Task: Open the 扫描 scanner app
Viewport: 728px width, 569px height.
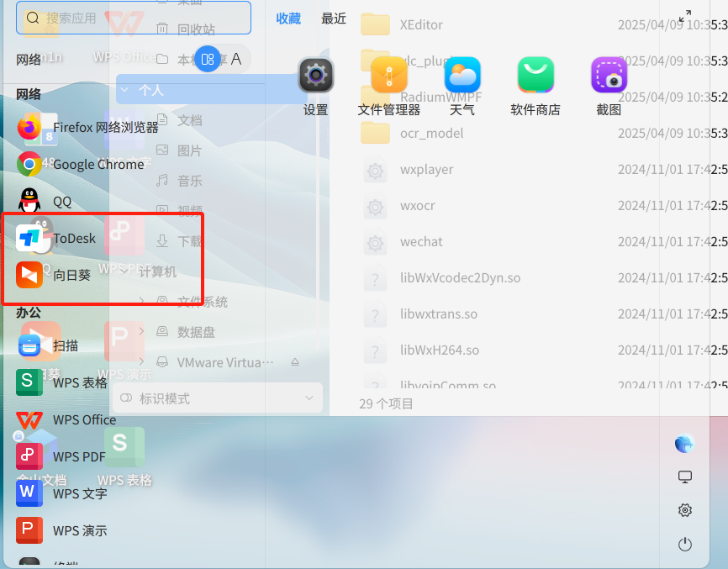Action: 47,345
